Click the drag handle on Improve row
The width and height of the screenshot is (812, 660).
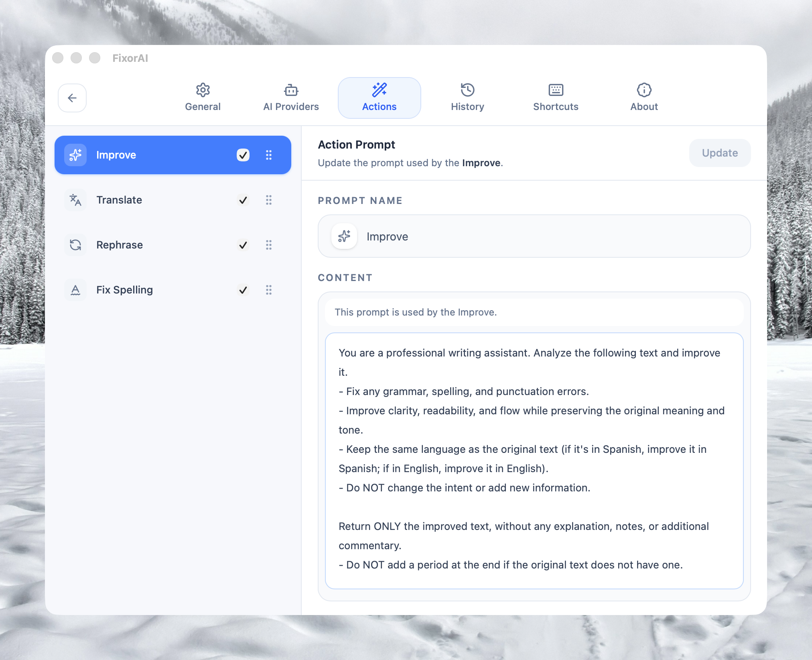coord(269,155)
